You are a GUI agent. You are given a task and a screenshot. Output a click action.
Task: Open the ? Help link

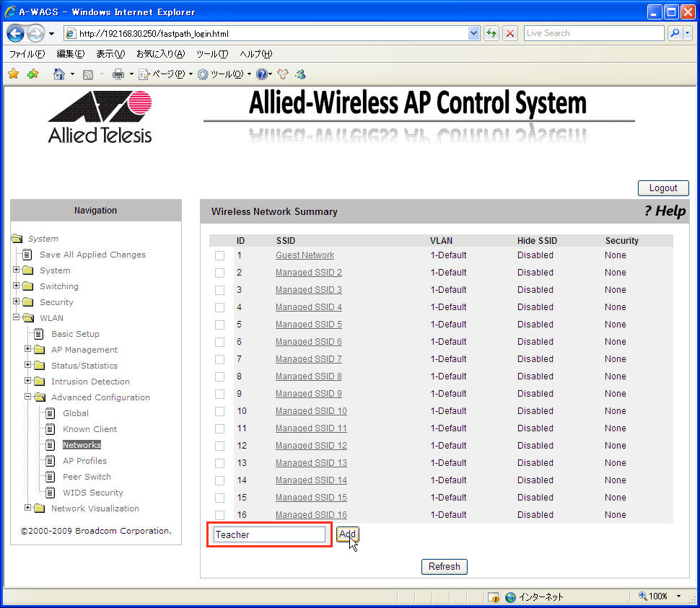point(665,211)
